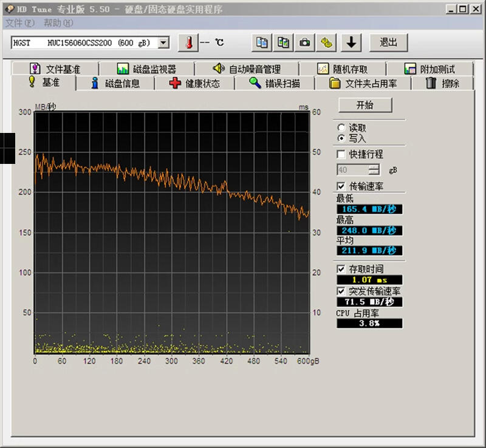The height and width of the screenshot is (448, 486).
Task: Click the CPU usage value 3.8%
Action: [x=369, y=324]
